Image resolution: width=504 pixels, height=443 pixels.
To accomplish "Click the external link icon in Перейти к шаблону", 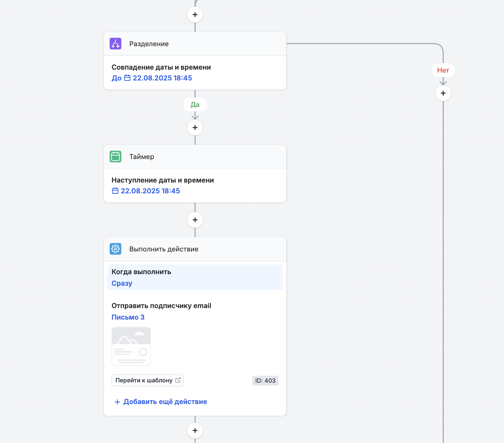I will pyautogui.click(x=178, y=380).
